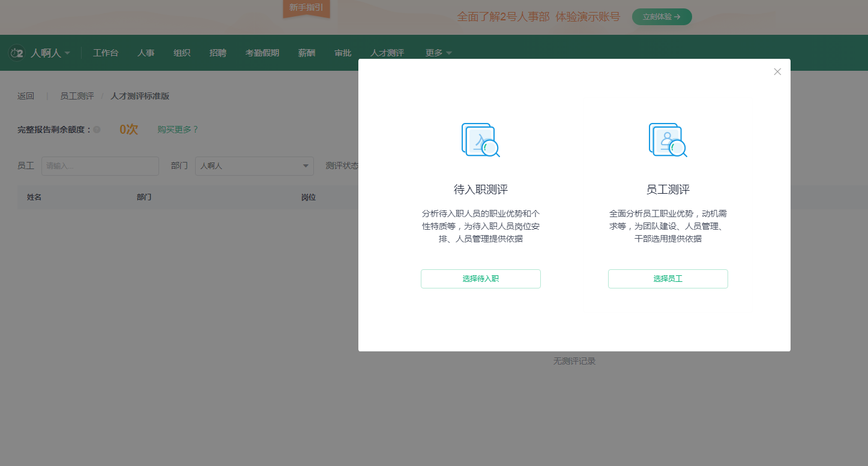Image resolution: width=868 pixels, height=466 pixels.
Task: Click the 员工测评 heading in dialog
Action: 668,190
